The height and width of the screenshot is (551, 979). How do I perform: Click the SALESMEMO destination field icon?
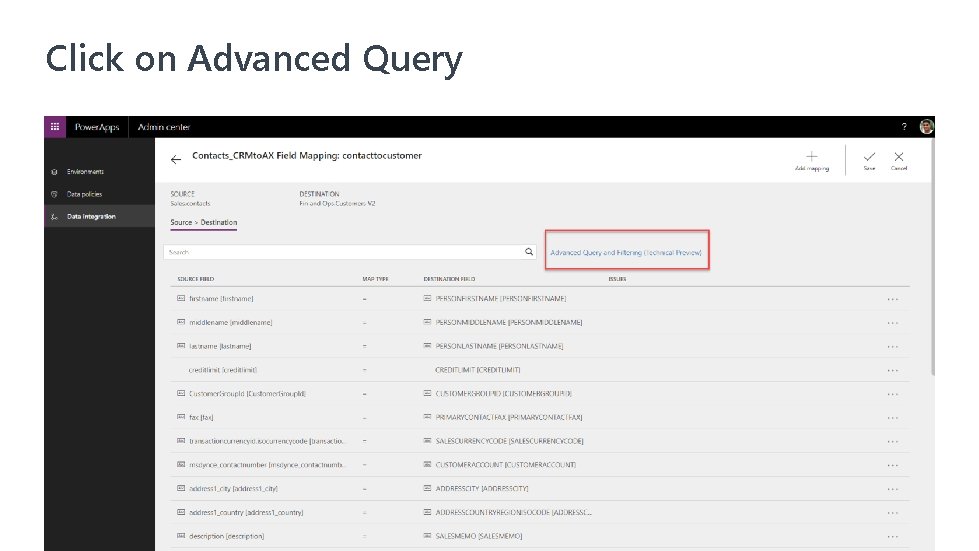[427, 535]
